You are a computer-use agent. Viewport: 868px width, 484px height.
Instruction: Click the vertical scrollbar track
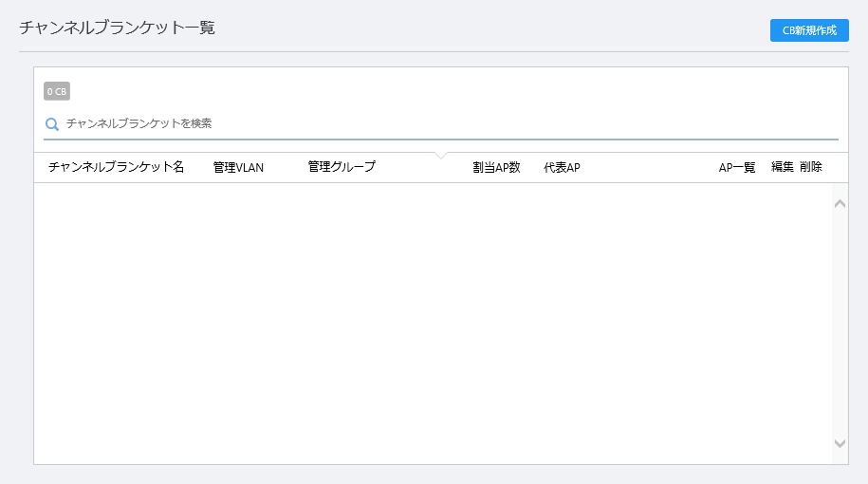[x=840, y=324]
